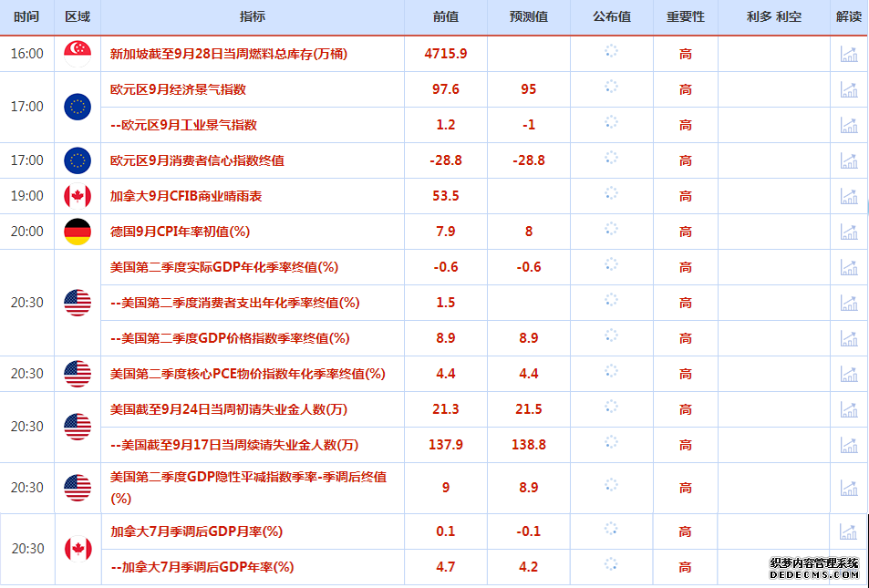Viewport: 869px width, 588px height.
Task: Click indicator 美国第二季度实际GDP年化季率终值
Action: tap(223, 267)
